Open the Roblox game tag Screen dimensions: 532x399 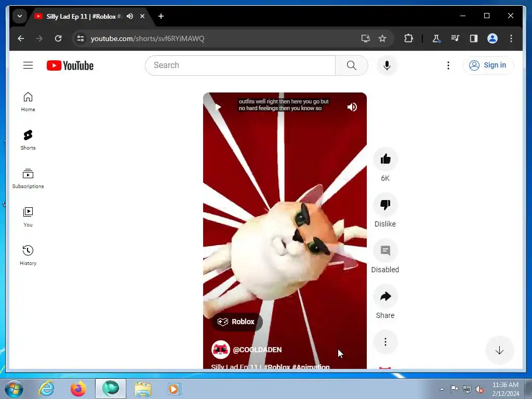[237, 322]
